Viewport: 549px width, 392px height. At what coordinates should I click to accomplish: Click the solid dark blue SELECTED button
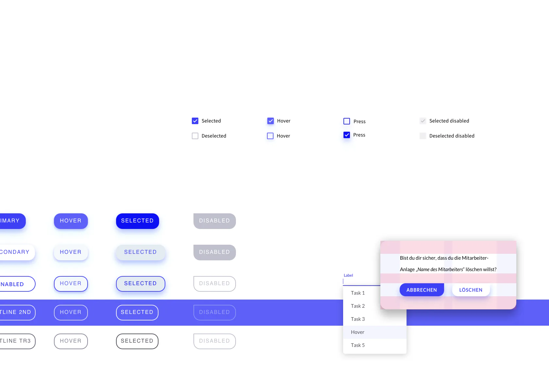(x=138, y=221)
